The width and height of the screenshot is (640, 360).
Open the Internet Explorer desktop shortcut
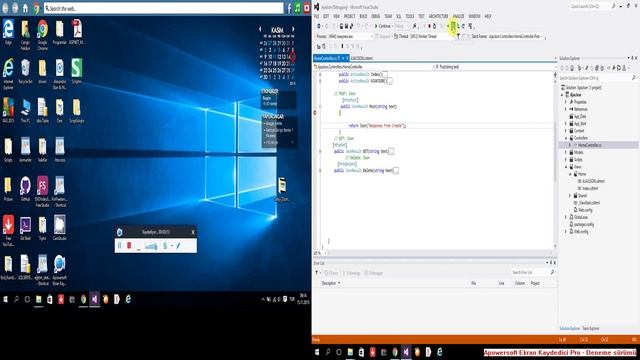pos(8,73)
